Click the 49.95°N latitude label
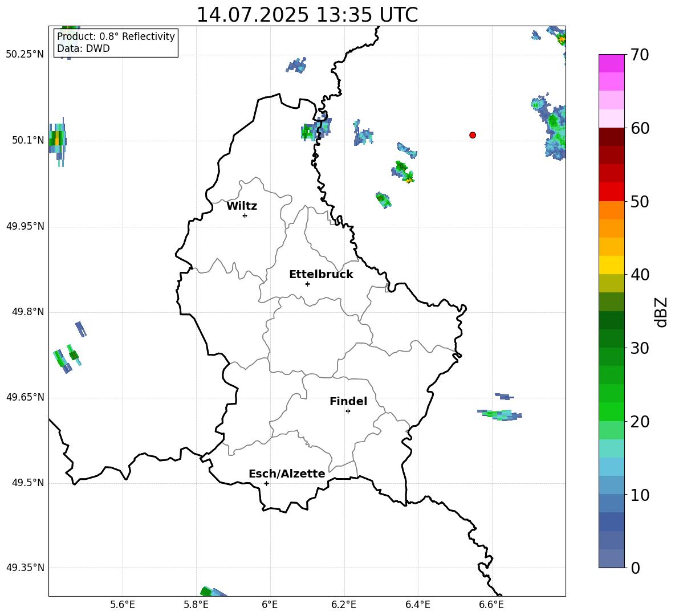Screen dimensions: 675x616 click(25, 226)
